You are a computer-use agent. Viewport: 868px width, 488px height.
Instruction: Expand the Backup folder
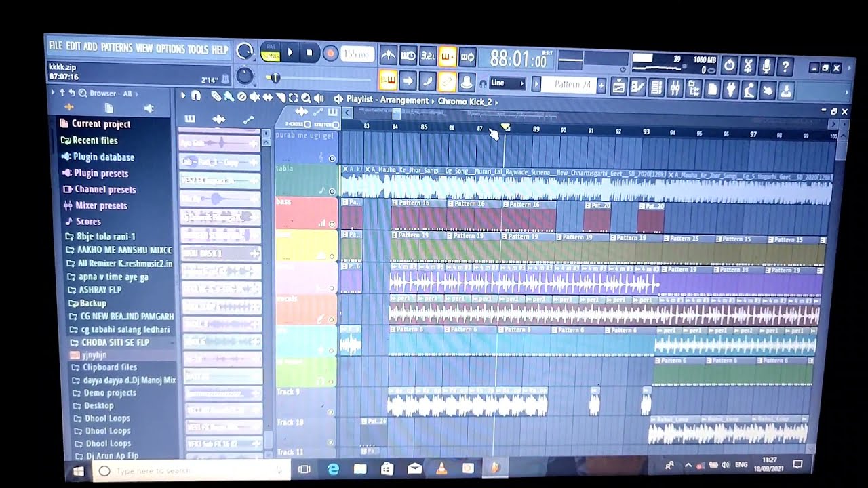coord(87,303)
